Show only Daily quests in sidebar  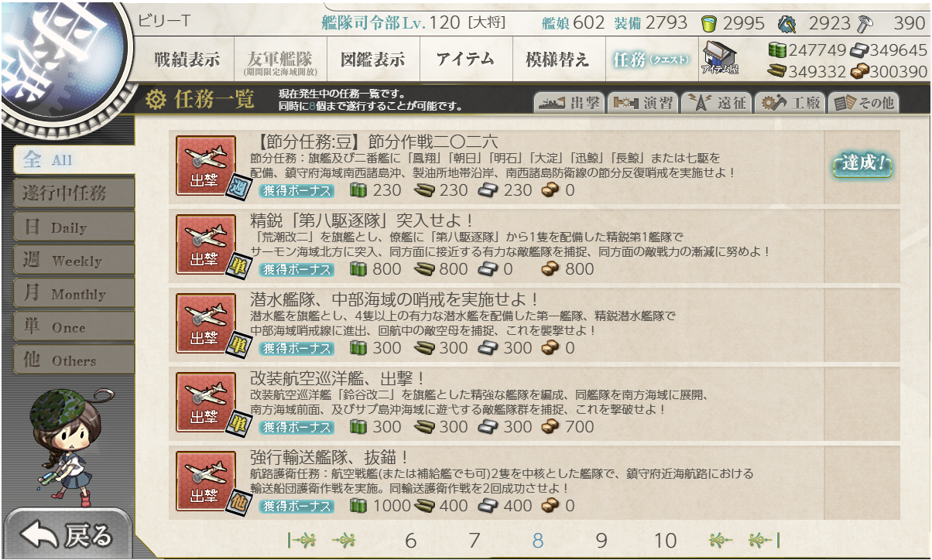(74, 227)
